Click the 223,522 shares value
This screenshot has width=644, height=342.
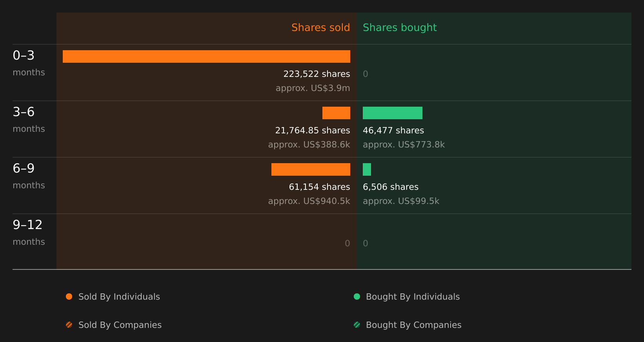pos(317,74)
